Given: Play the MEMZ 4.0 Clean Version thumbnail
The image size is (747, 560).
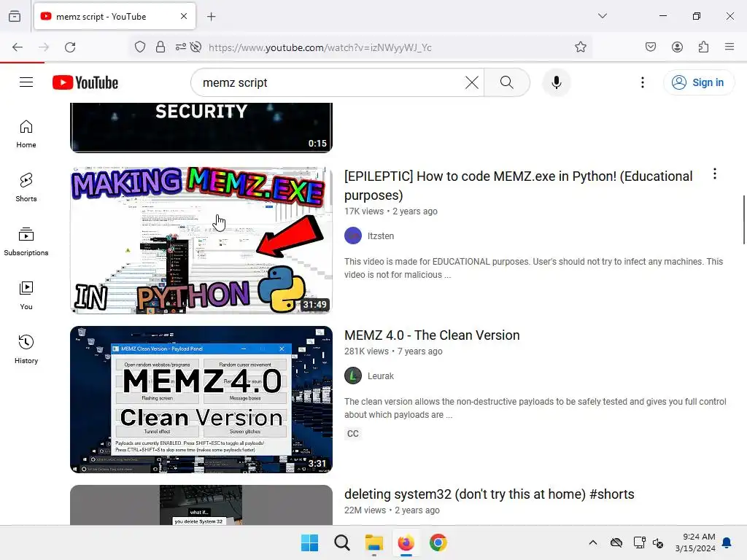Looking at the screenshot, I should click(201, 400).
